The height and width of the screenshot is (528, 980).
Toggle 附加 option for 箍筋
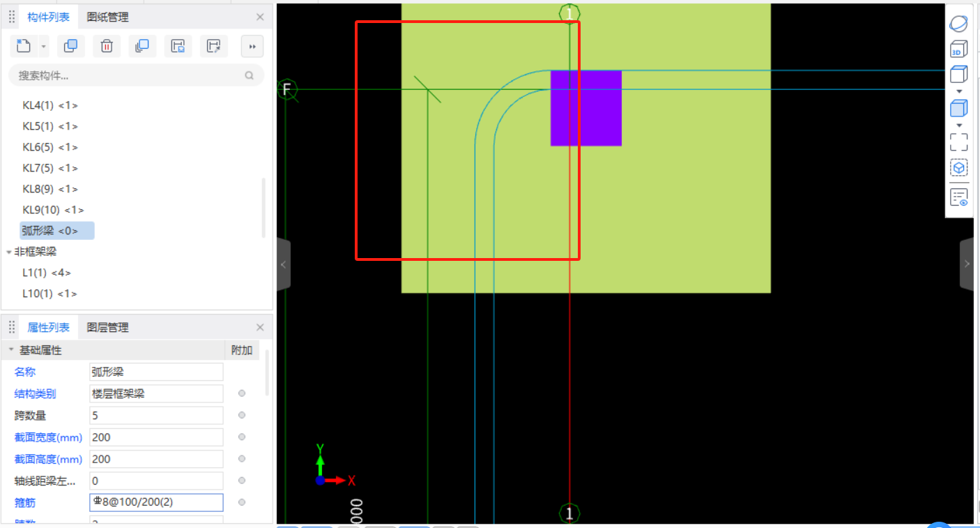242,502
